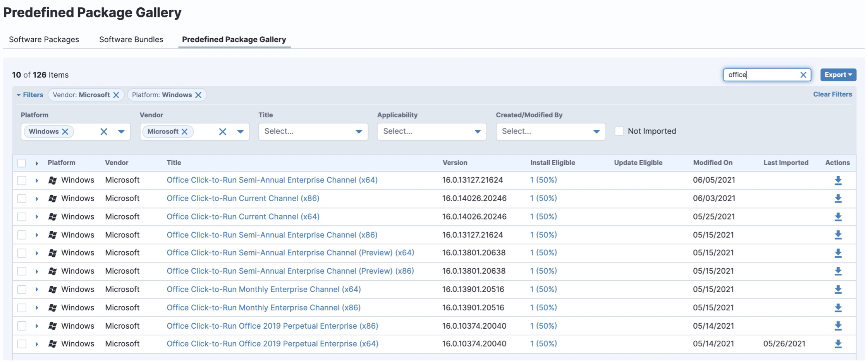Screen dimensions: 868x362
Task: Check the Monthly Enterprise Channel (x64) row
Action: [22, 290]
